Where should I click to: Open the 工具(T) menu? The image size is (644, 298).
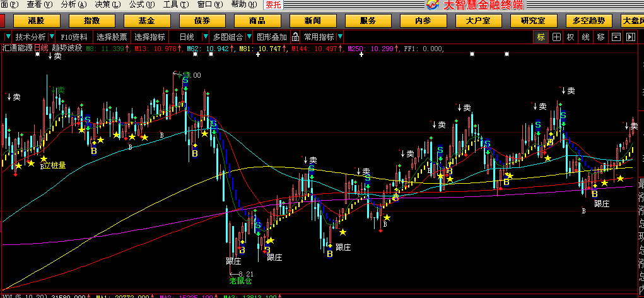tap(176, 5)
